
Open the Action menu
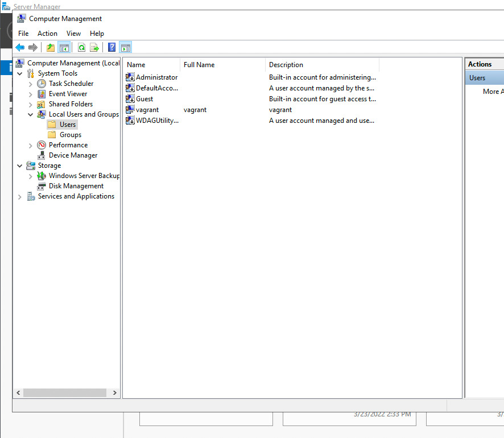[x=47, y=34]
